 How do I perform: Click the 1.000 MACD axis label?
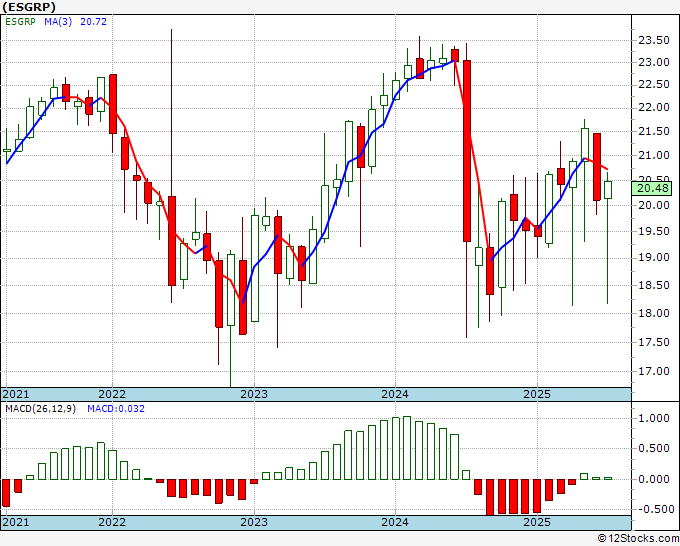[x=654, y=418]
